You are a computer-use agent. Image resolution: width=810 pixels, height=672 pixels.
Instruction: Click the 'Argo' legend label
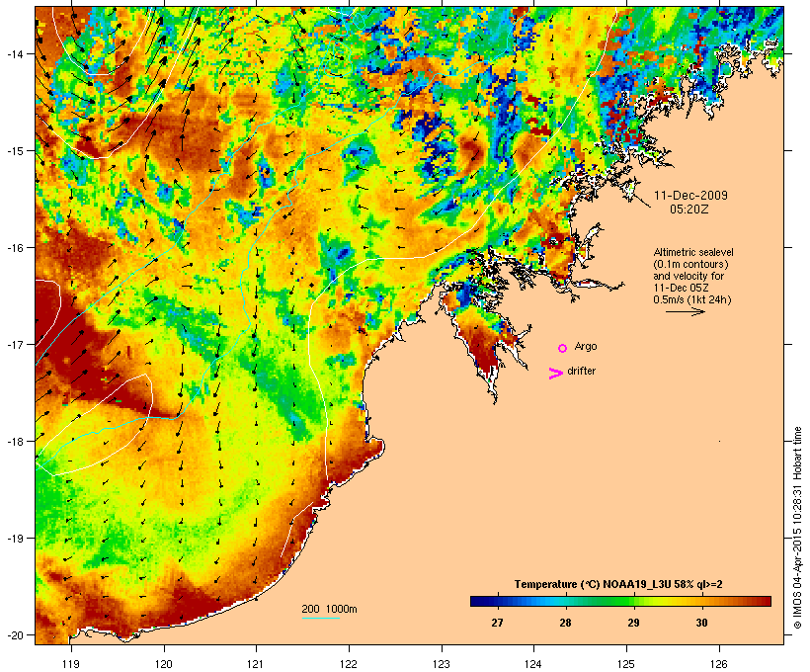tap(586, 346)
